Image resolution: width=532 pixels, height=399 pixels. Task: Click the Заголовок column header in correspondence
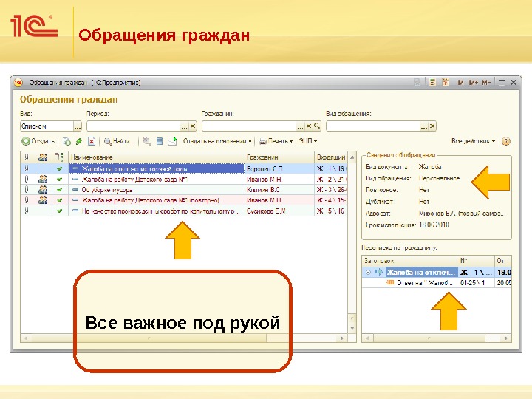[x=410, y=261]
